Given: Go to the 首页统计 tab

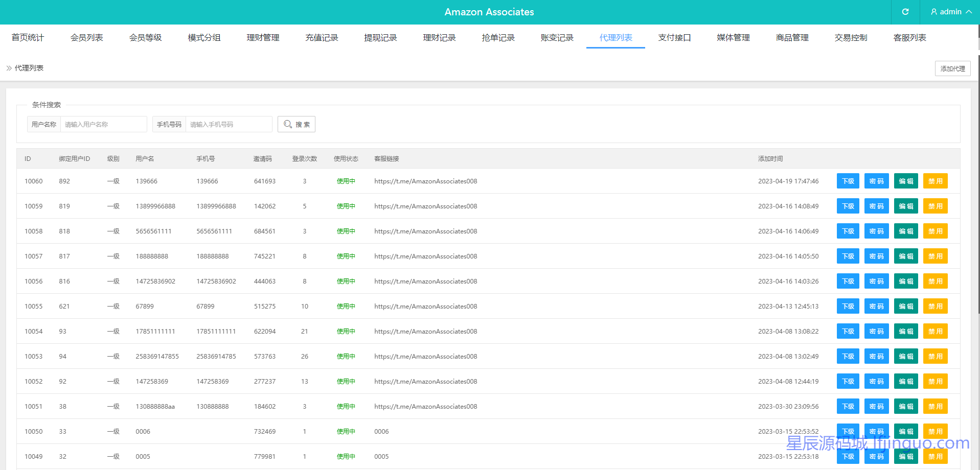Looking at the screenshot, I should [28, 38].
